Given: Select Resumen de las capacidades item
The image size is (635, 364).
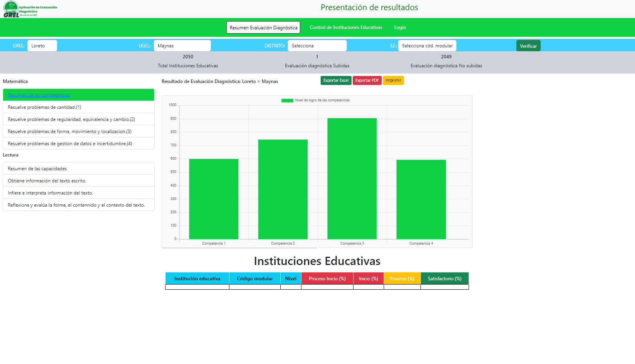Looking at the screenshot, I should tap(37, 169).
